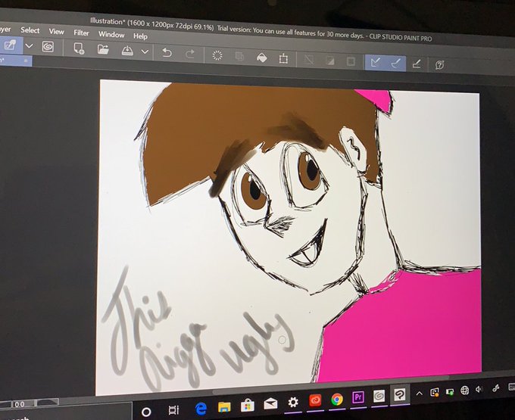Image resolution: width=515 pixels, height=420 pixels.
Task: Click the Scale/Rotate transform icon
Action: 283,59
